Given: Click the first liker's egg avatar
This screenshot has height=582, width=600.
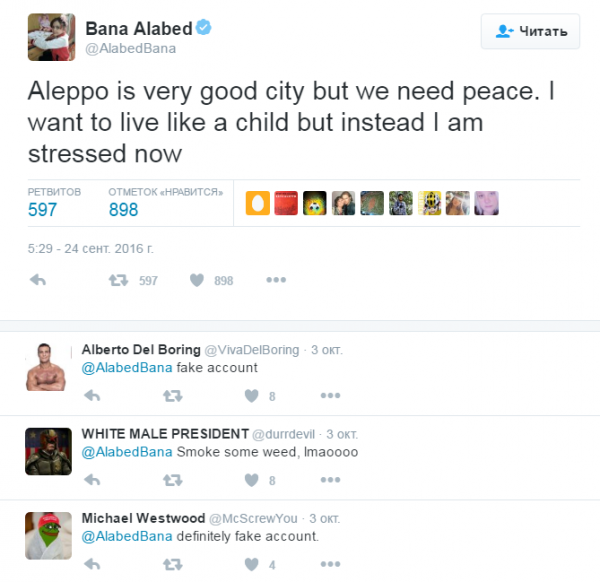Looking at the screenshot, I should point(258,203).
